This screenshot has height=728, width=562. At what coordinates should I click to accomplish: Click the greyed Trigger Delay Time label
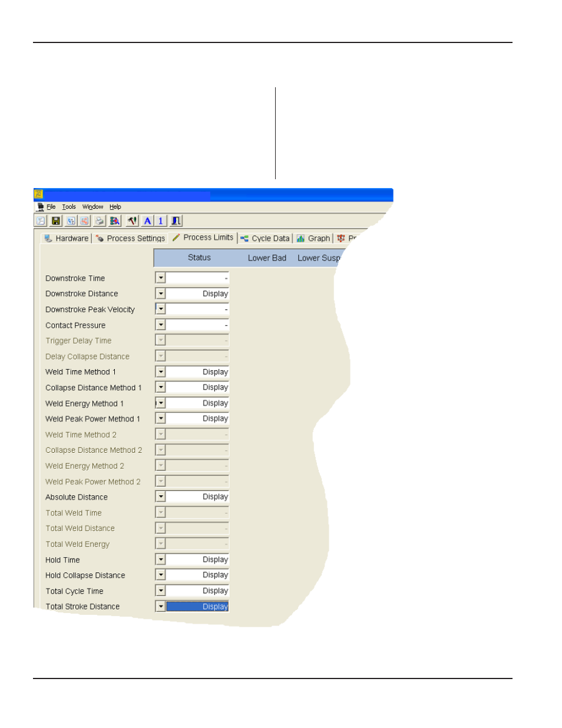pos(78,341)
